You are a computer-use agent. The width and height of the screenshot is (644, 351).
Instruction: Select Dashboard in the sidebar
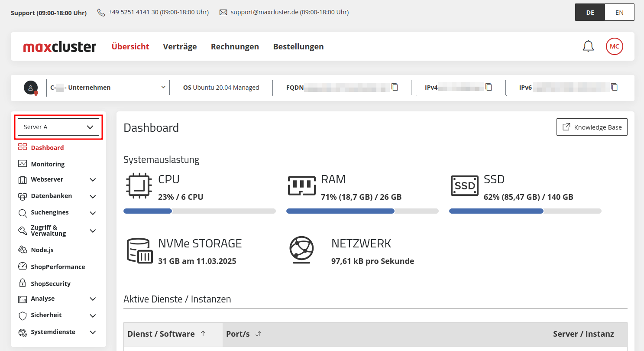[47, 148]
